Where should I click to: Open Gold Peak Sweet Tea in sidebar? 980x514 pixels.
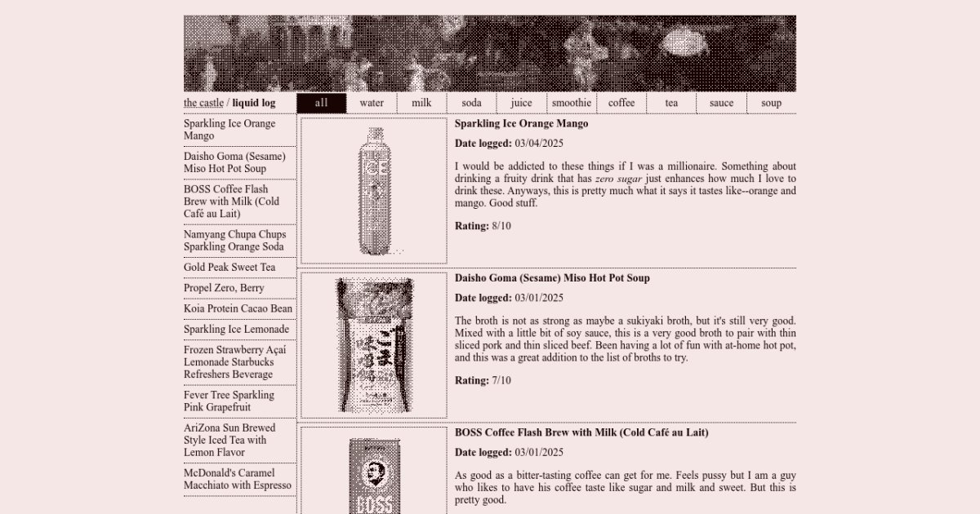[229, 268]
